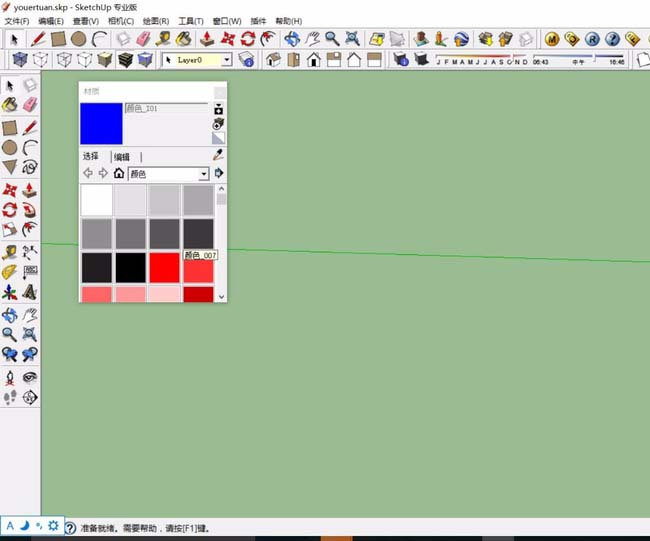Toggle the moon night-mode icon at bottom left

[24, 525]
